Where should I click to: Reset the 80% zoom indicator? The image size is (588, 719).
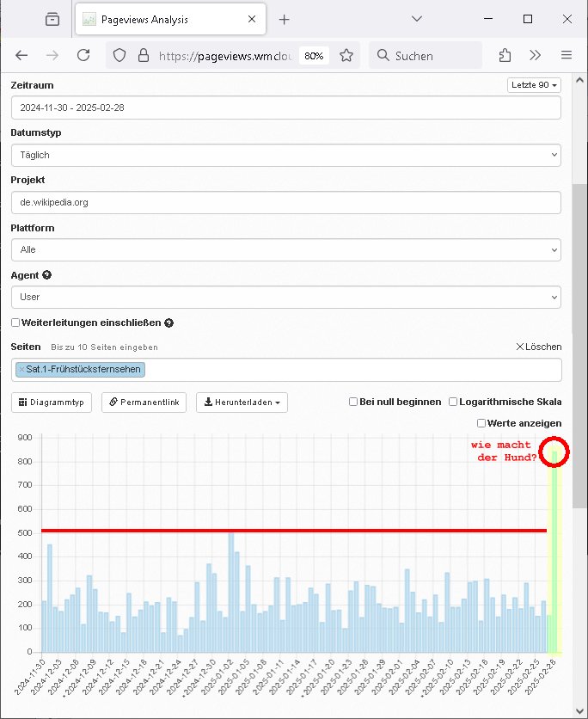tap(314, 56)
